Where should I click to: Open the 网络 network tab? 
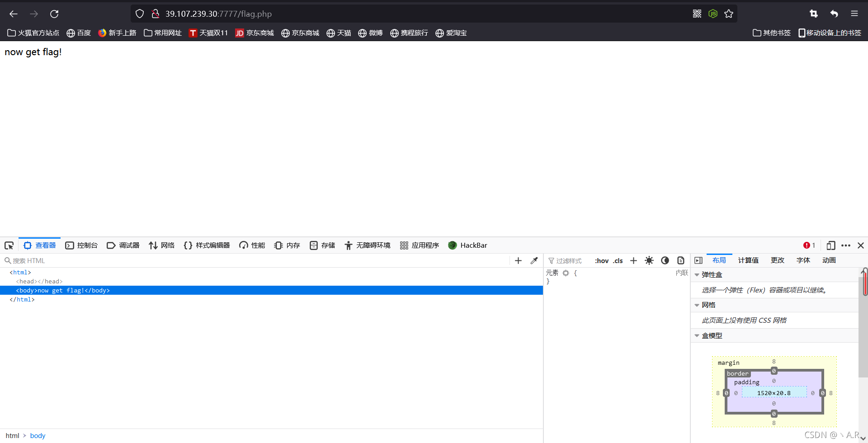point(162,245)
